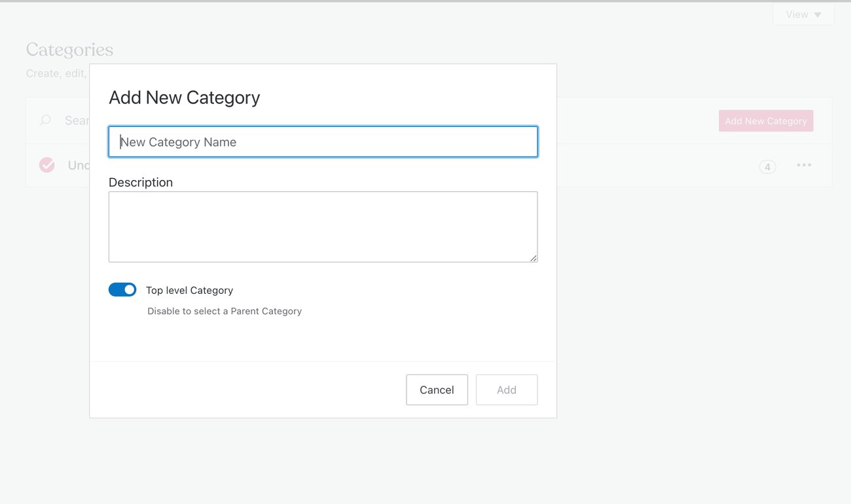Click the pink checkmark icon beside Uncategorized
Viewport: 851px width, 504px height.
[x=46, y=164]
